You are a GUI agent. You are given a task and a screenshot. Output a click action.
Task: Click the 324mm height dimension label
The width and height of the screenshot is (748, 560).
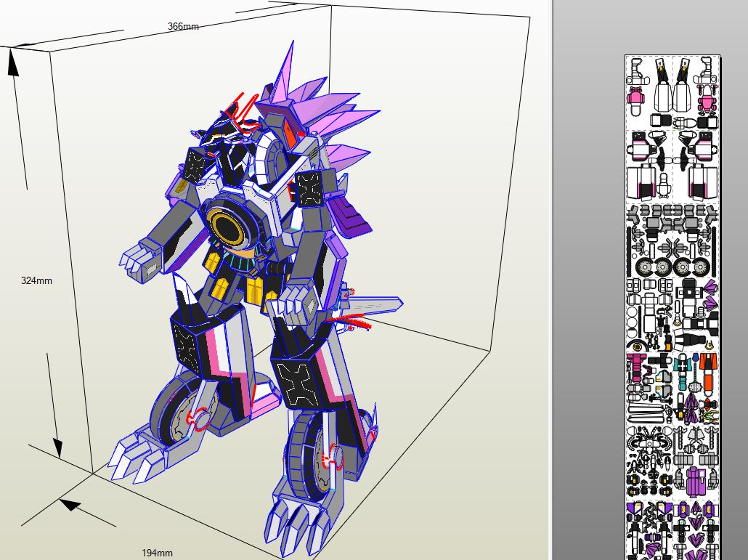point(37,280)
